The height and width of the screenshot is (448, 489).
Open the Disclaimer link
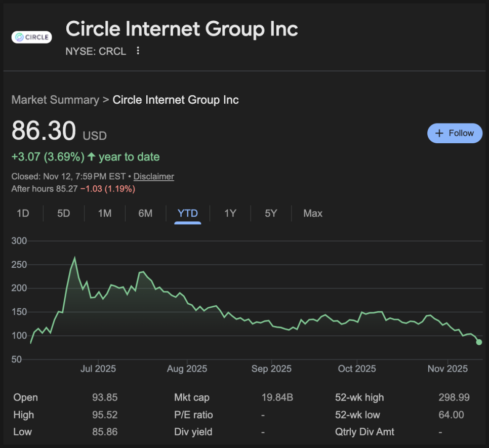coord(153,177)
